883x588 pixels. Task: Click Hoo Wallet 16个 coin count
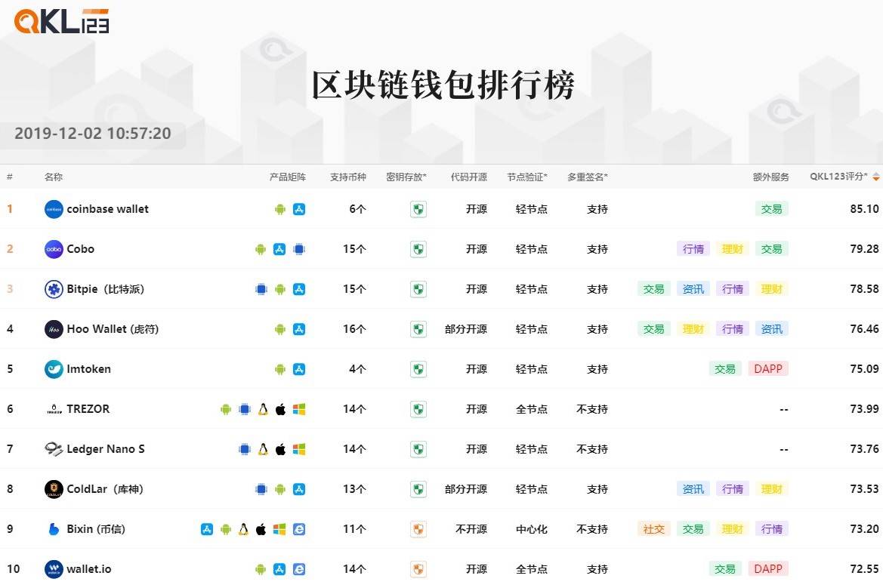pos(354,329)
